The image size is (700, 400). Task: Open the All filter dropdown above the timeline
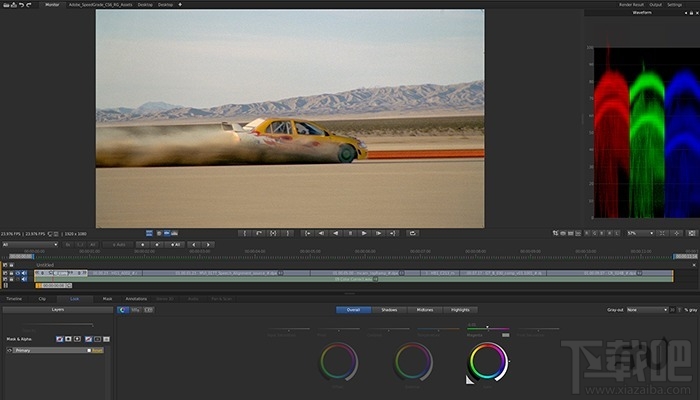coord(28,244)
